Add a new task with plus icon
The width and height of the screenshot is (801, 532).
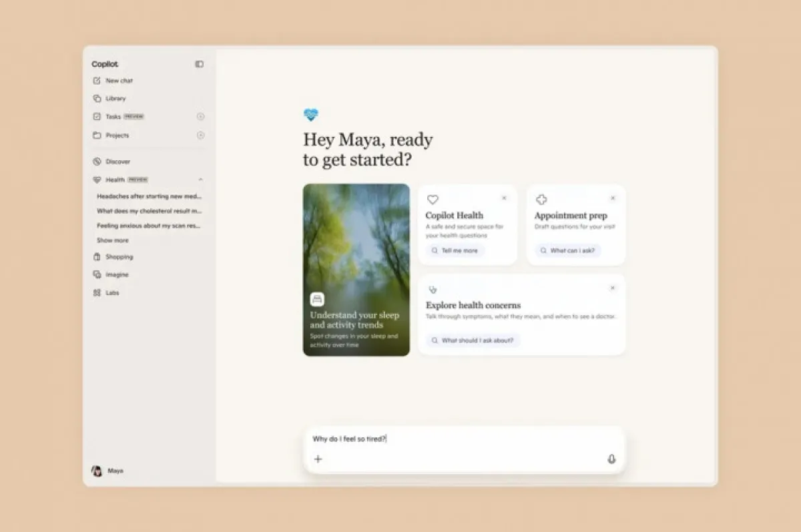click(x=200, y=116)
